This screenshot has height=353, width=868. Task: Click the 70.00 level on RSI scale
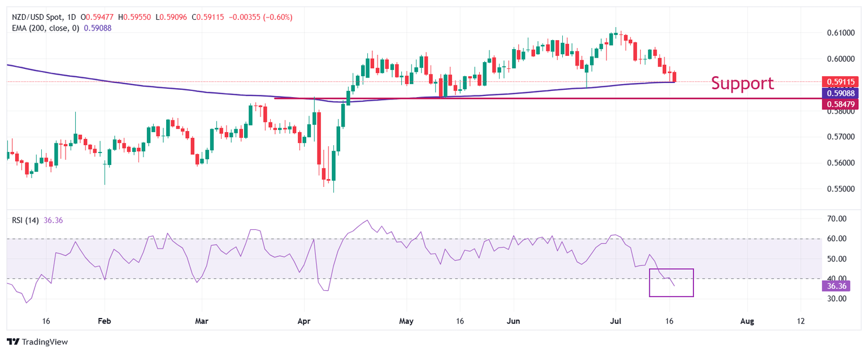click(836, 219)
